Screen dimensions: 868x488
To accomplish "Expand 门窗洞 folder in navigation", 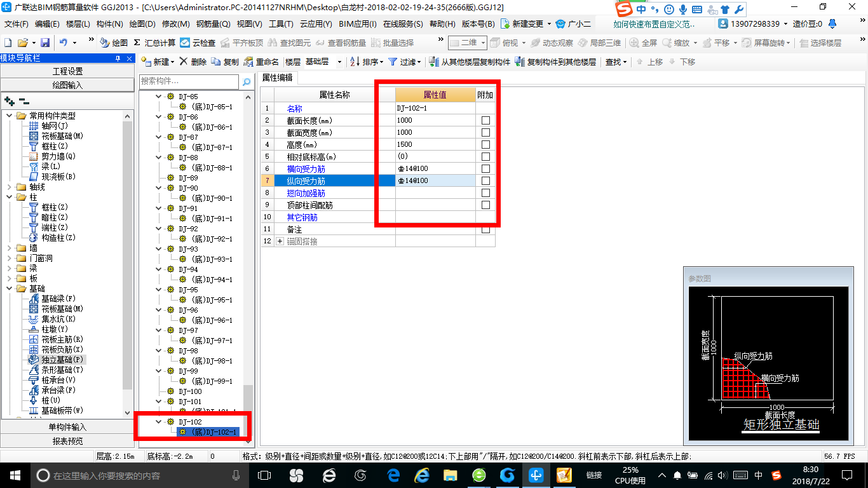I will pos(10,258).
